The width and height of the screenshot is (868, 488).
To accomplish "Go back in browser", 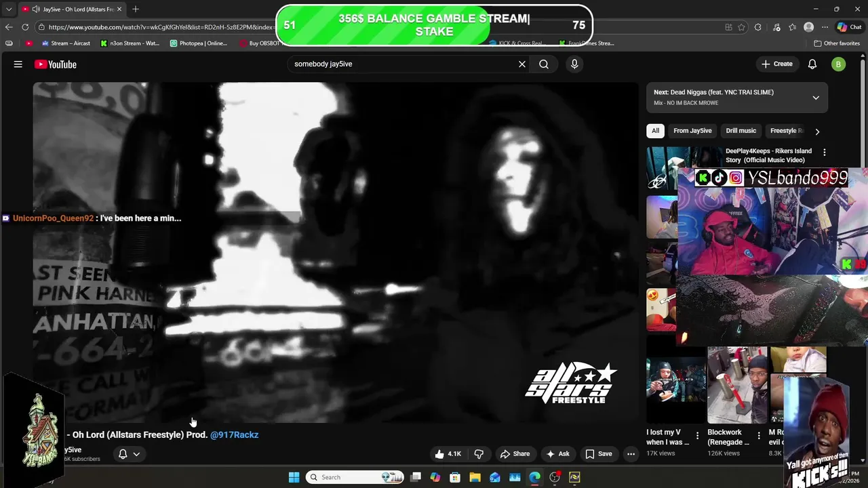I will (x=9, y=27).
